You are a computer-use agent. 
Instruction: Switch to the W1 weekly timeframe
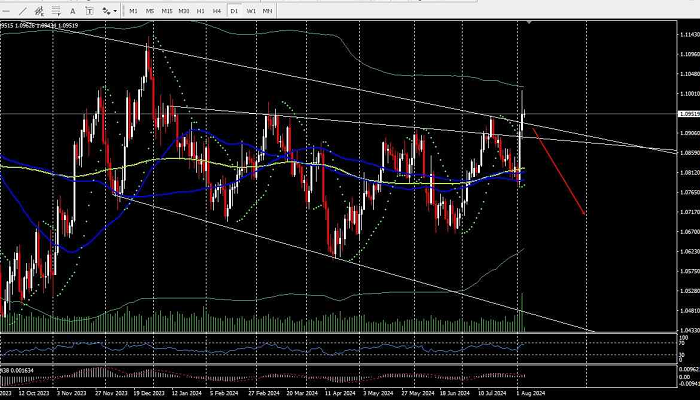point(251,10)
